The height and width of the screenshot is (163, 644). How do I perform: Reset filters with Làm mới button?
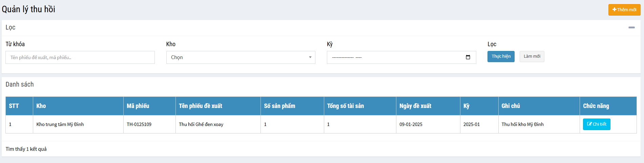tap(532, 56)
